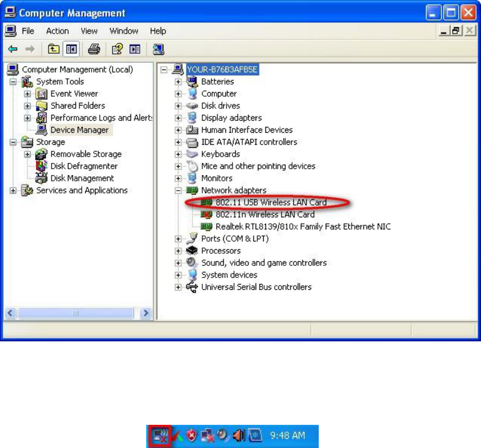Click the inner MDI minimize button
This screenshot has width=481, height=448.
coord(443,31)
